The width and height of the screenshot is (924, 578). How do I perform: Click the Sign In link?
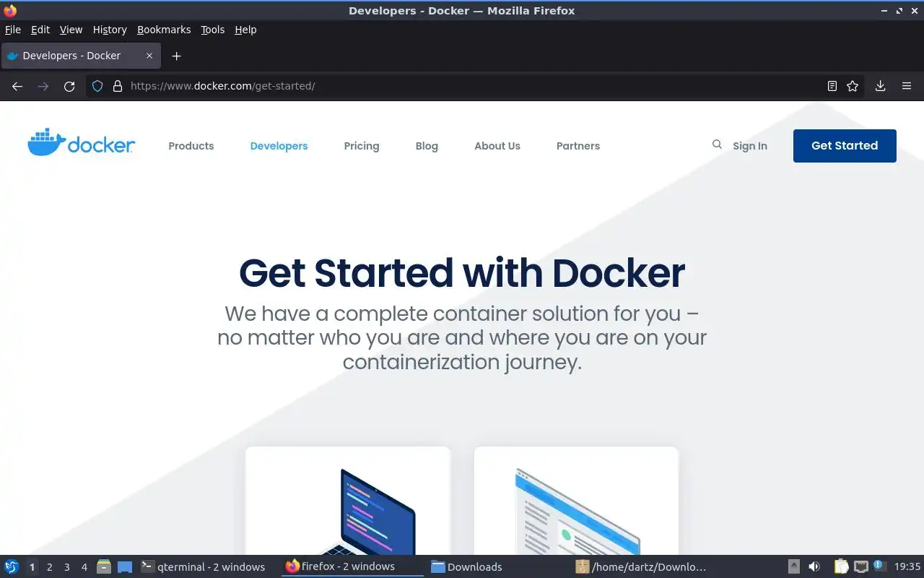point(750,146)
